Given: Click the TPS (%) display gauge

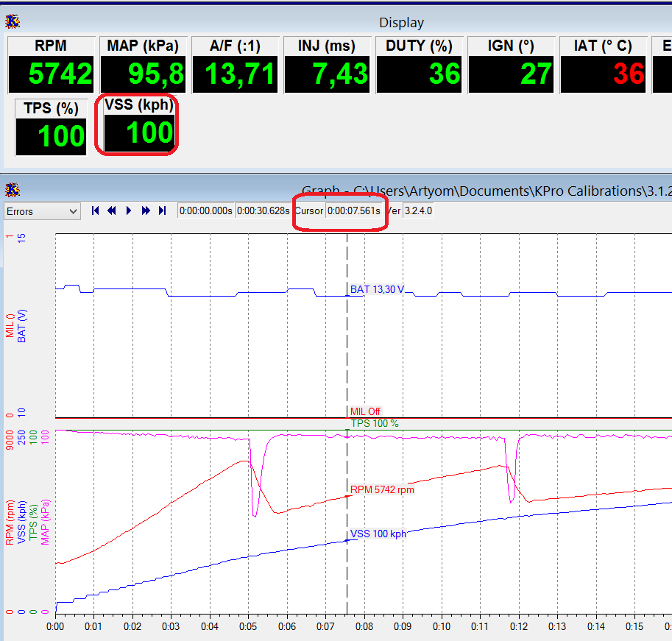Looking at the screenshot, I should (52, 127).
